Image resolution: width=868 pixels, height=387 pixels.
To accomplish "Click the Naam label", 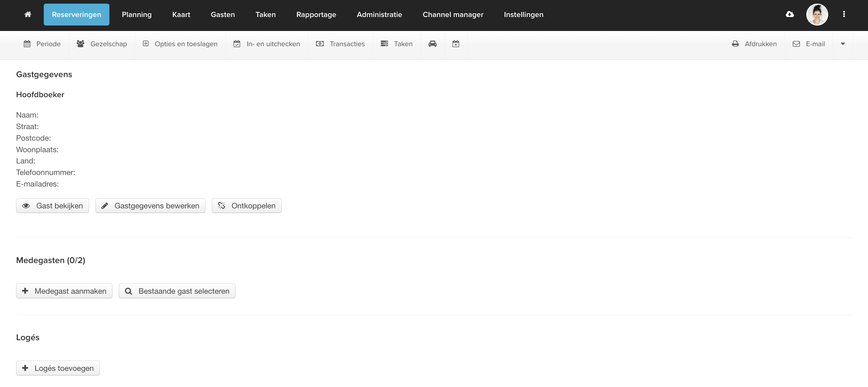I will 27,115.
